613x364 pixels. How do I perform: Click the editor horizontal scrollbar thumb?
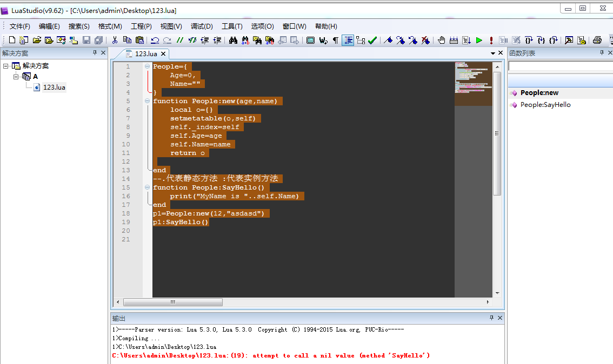click(x=173, y=302)
